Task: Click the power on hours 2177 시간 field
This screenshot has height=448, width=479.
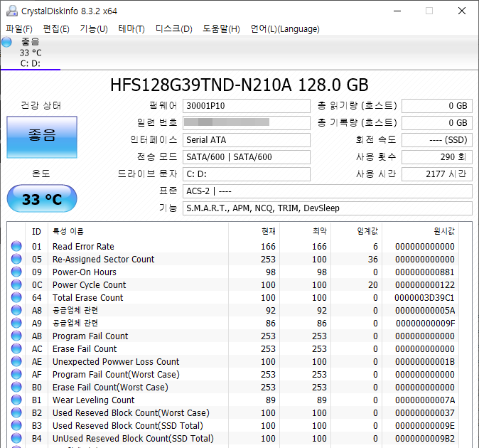Action: pyautogui.click(x=437, y=174)
